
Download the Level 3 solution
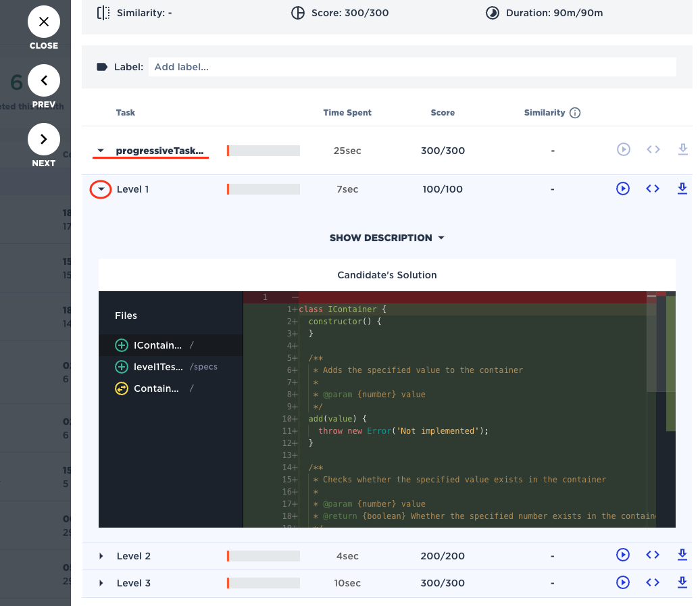[682, 582]
